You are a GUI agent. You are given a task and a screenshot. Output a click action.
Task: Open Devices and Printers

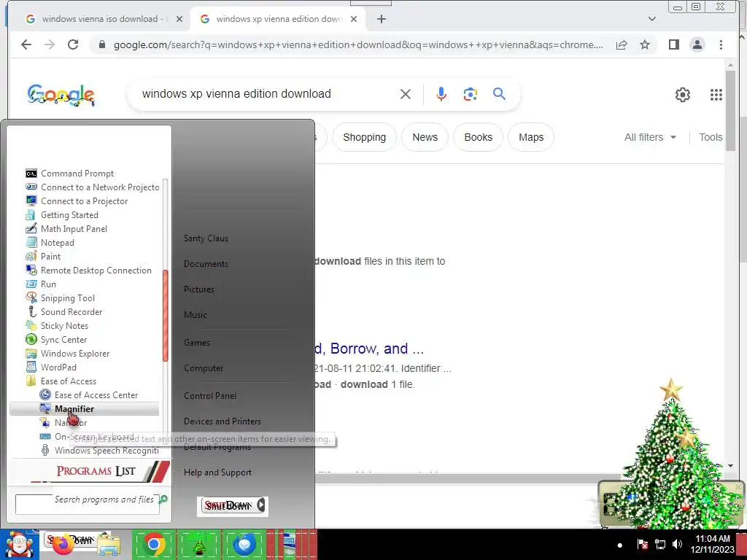(222, 421)
